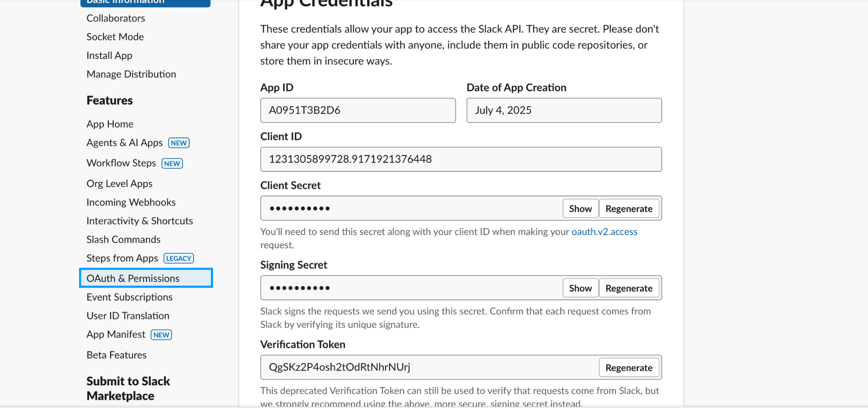Go to Incoming Webhooks settings
The height and width of the screenshot is (408, 868).
click(x=131, y=202)
